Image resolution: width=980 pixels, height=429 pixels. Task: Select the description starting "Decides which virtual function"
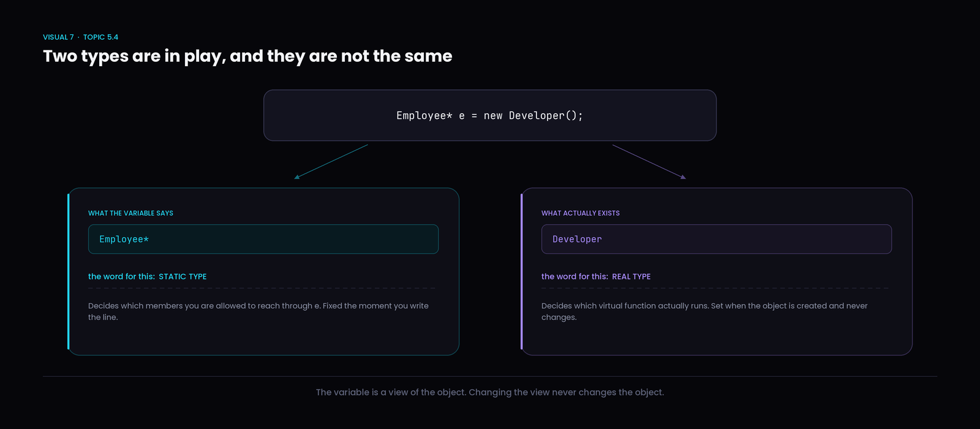point(704,311)
